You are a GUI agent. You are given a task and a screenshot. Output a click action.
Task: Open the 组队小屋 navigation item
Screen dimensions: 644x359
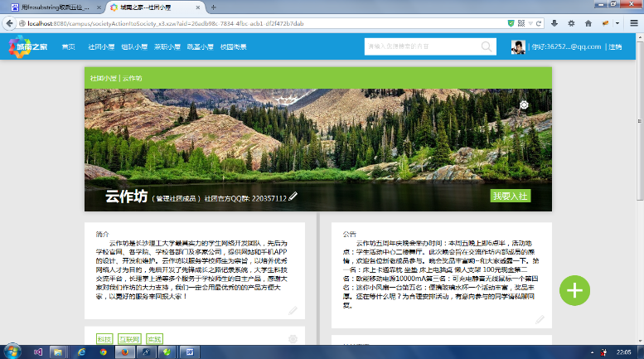pos(134,47)
